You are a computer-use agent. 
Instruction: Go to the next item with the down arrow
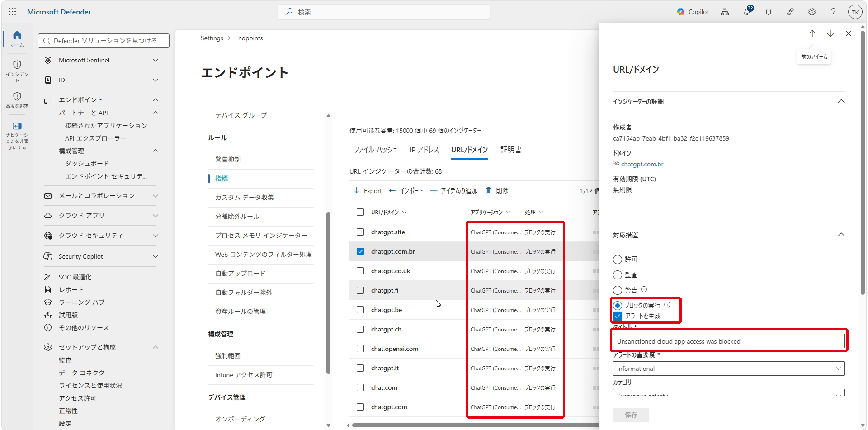(830, 33)
